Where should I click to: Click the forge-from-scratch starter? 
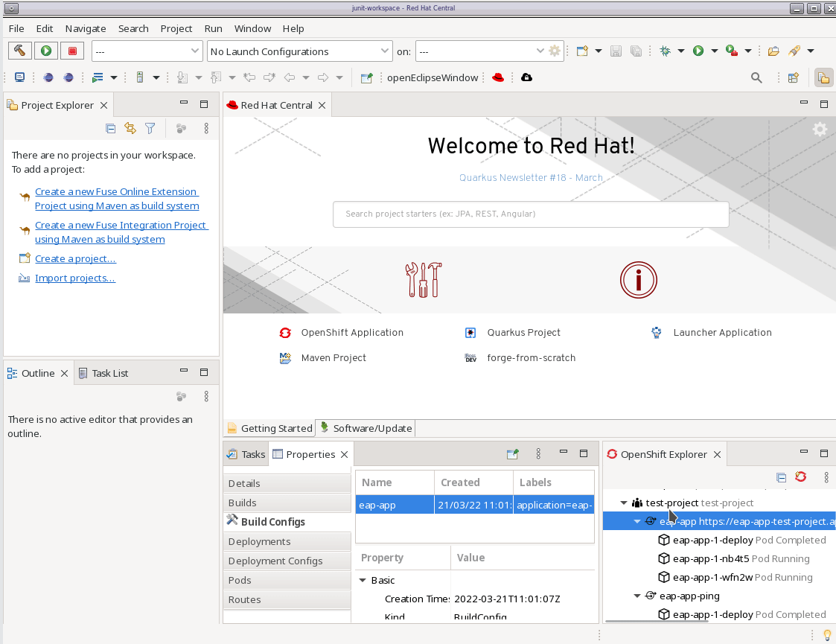click(520, 357)
